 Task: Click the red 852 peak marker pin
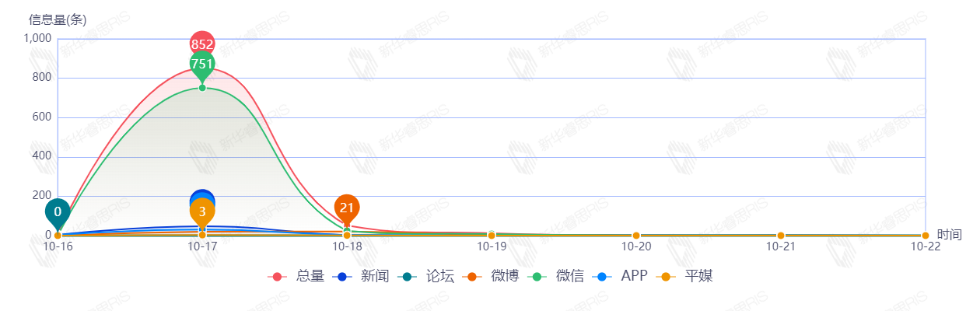tap(202, 44)
